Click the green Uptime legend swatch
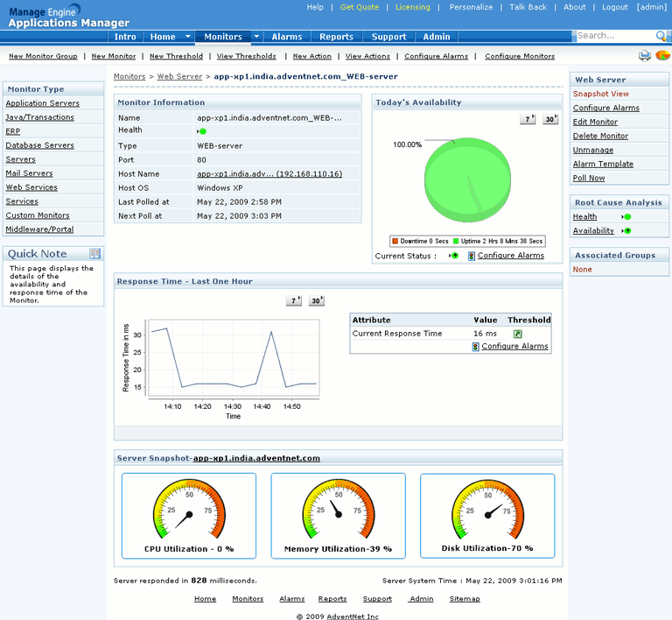Screen dimensions: 672x620 click(x=456, y=242)
